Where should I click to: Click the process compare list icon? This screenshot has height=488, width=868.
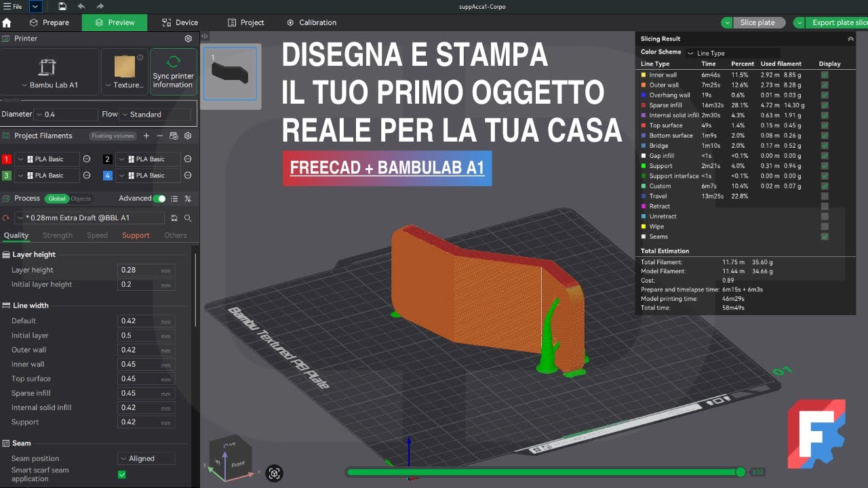tap(174, 199)
